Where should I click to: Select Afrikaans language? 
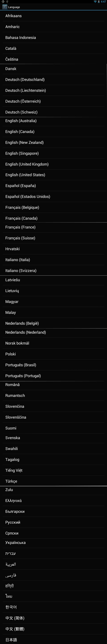point(53,16)
